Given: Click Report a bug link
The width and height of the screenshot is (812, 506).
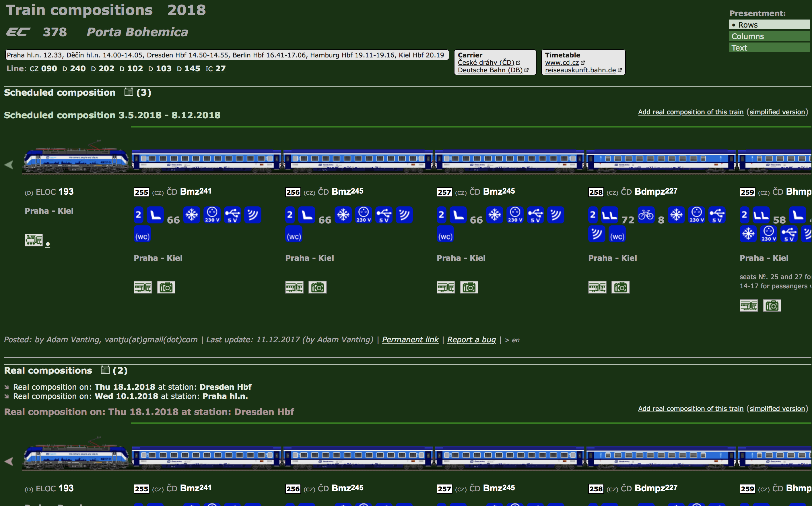Looking at the screenshot, I should [471, 340].
